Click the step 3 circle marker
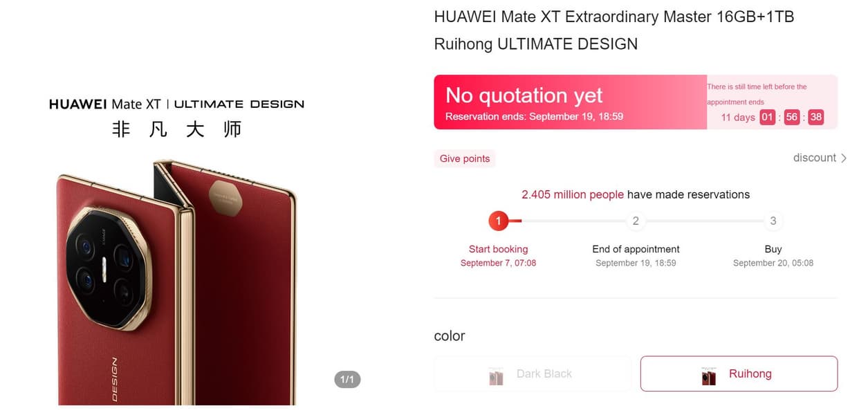This screenshot has width=868, height=415. (773, 221)
